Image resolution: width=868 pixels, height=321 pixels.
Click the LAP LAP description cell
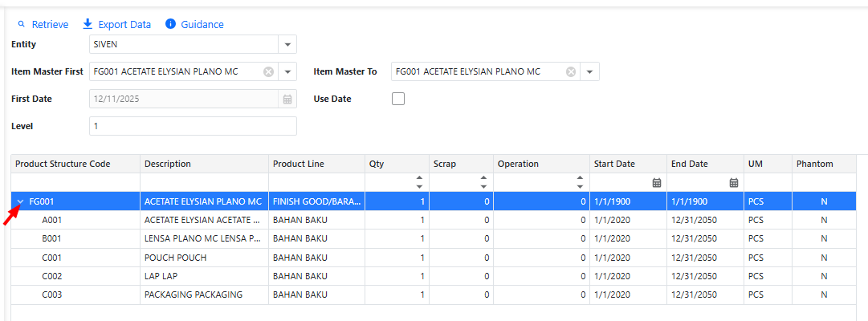click(x=204, y=276)
